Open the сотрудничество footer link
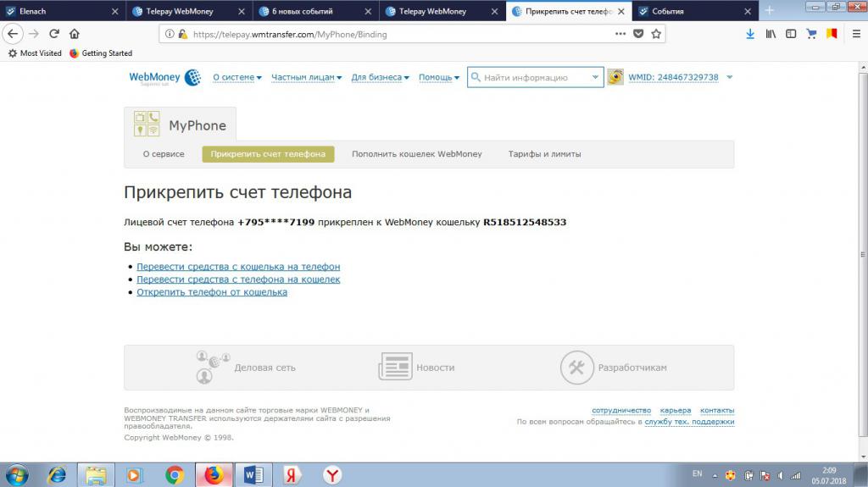The width and height of the screenshot is (868, 487). [x=621, y=410]
